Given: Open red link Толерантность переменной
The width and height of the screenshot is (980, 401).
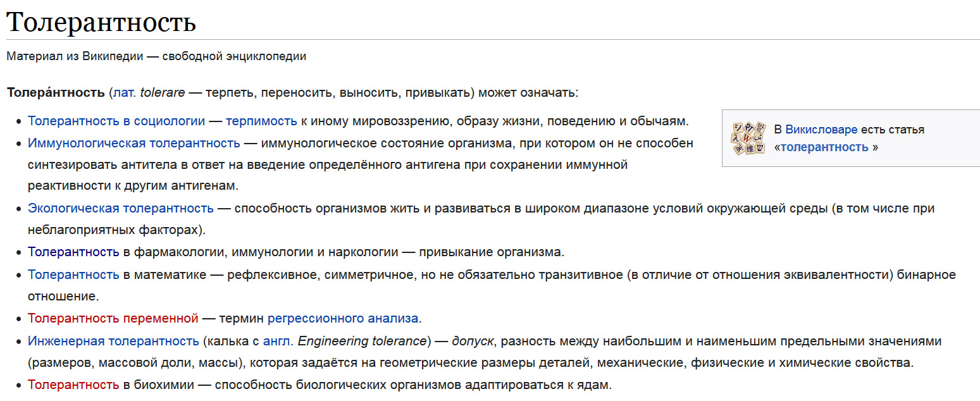Looking at the screenshot, I should point(113,318).
